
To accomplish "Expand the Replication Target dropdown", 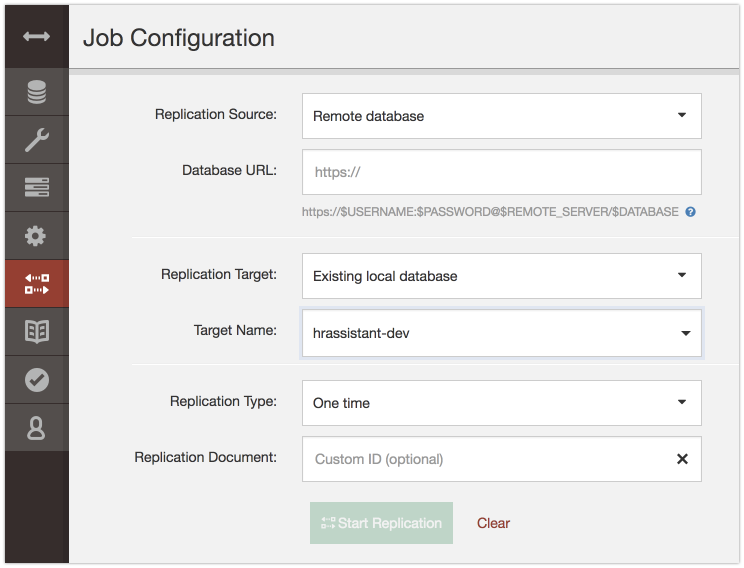I will (x=502, y=276).
